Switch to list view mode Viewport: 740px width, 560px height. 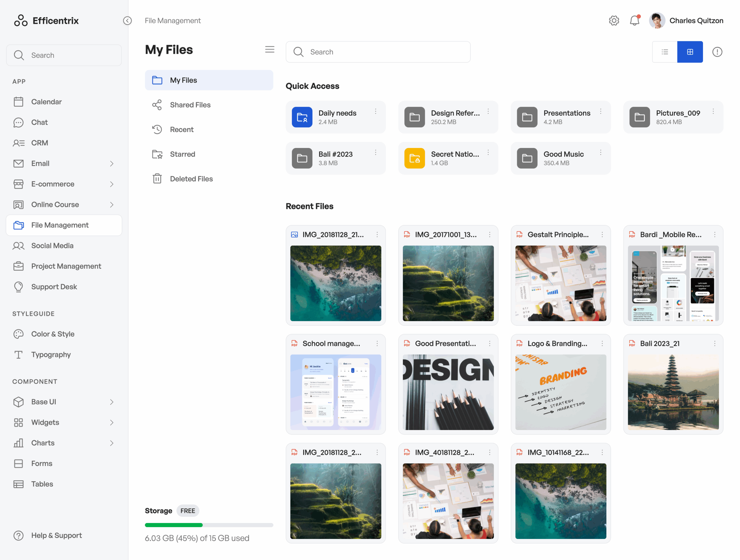664,52
